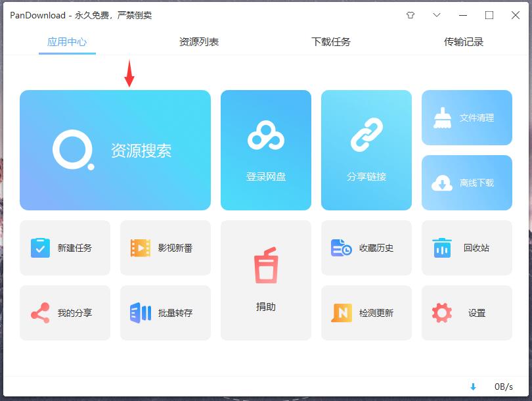Image resolution: width=532 pixels, height=401 pixels.
Task: Open 离线下载 cloud download tile
Action: click(467, 183)
